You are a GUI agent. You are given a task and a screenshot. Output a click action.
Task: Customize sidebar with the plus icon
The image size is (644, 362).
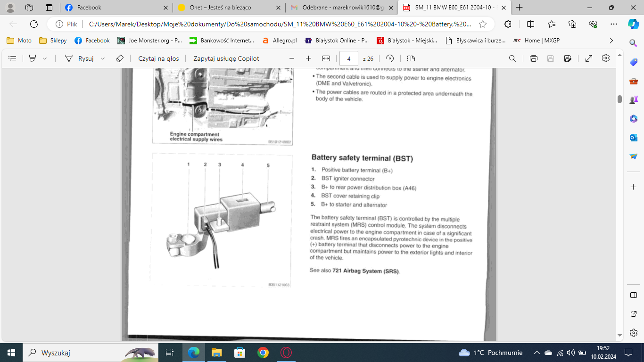click(633, 187)
